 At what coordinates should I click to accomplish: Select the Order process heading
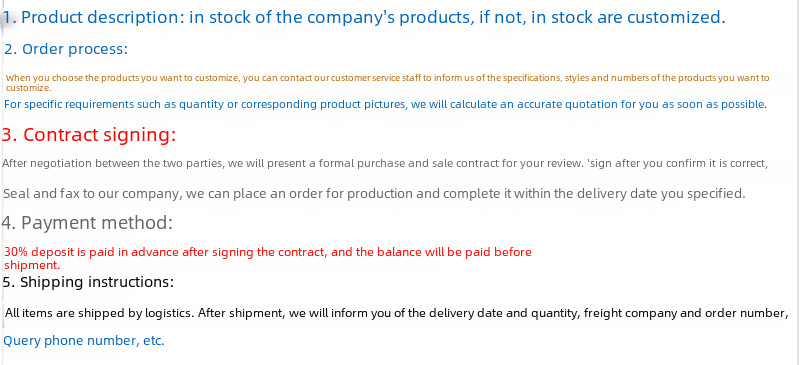pos(66,49)
